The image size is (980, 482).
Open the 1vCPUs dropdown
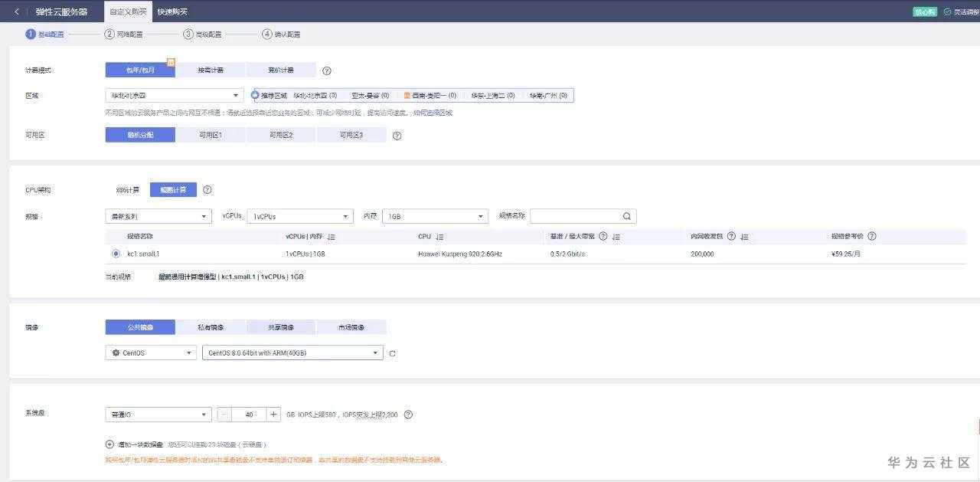click(x=301, y=216)
